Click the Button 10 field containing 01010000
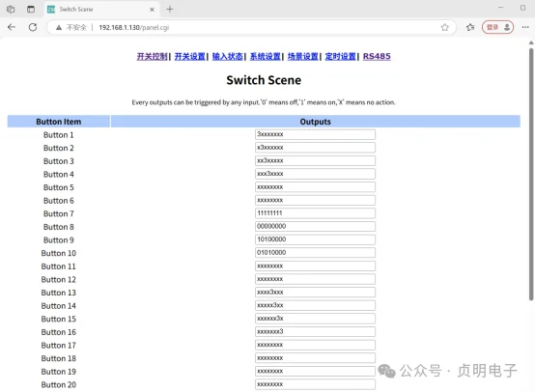This screenshot has height=392, width=535. [315, 252]
